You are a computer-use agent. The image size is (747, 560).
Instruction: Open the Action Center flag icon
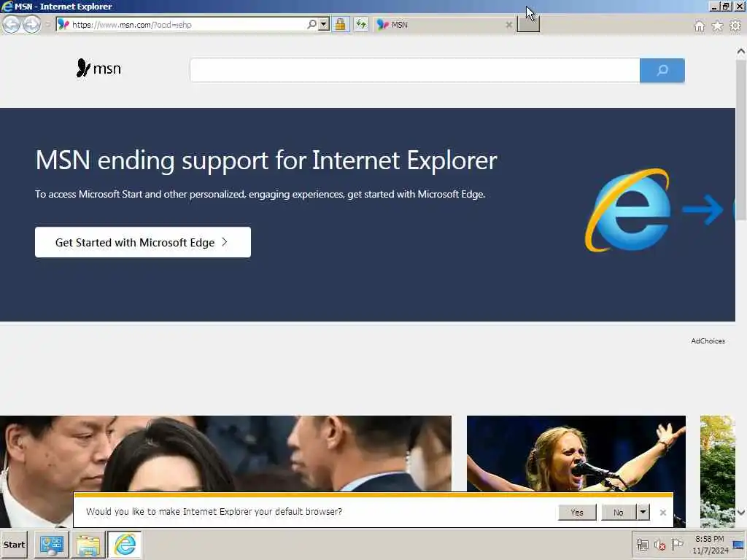point(677,544)
